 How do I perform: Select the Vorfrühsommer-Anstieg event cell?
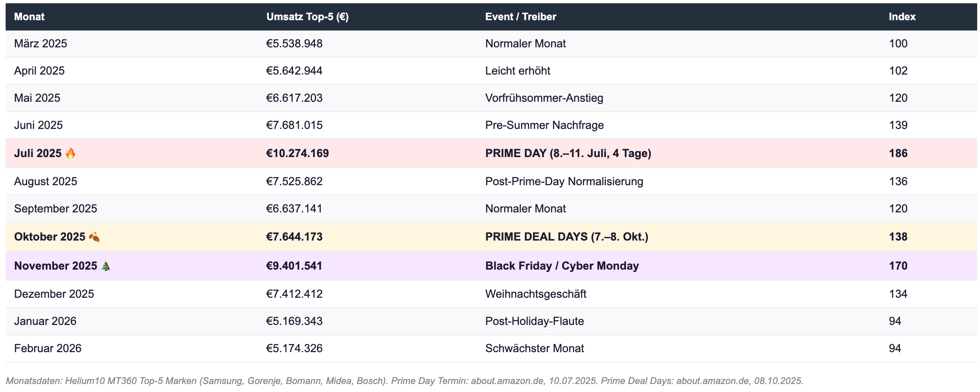(x=544, y=98)
